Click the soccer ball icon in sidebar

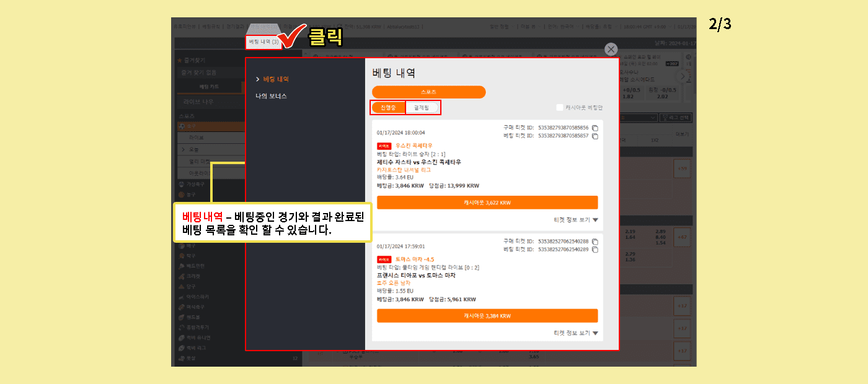pos(181,126)
